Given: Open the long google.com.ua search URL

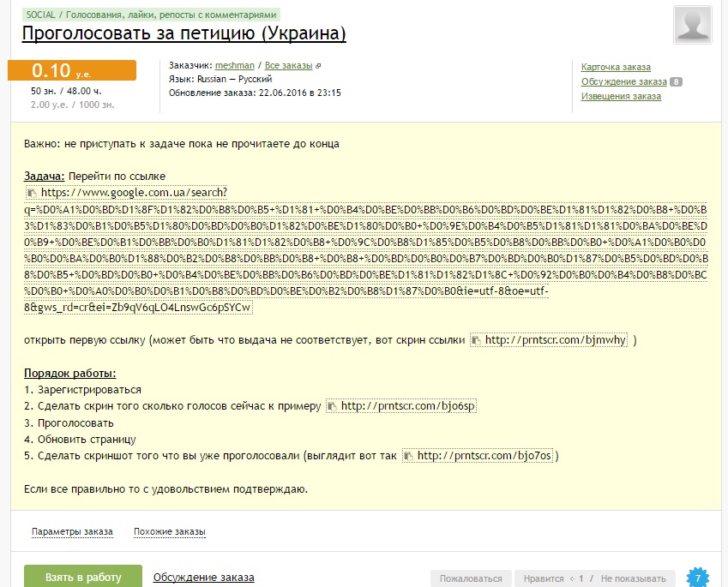Looking at the screenshot, I should 366,250.
